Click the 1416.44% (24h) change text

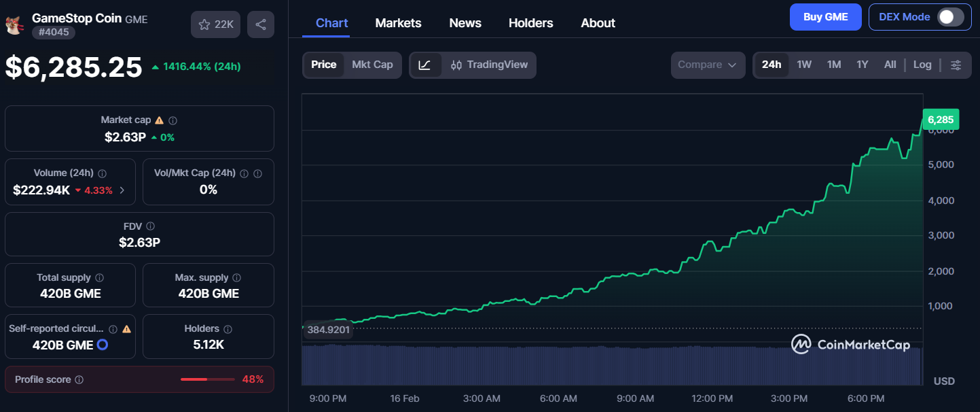pos(202,67)
